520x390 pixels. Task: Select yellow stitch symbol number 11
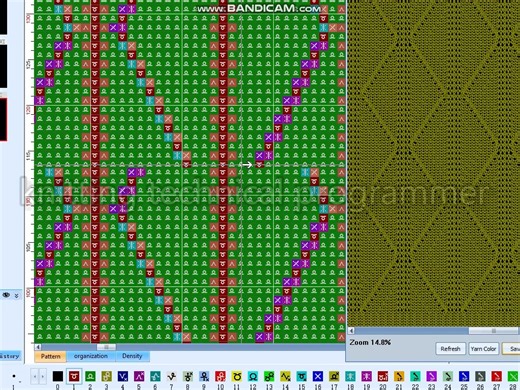[x=237, y=376]
